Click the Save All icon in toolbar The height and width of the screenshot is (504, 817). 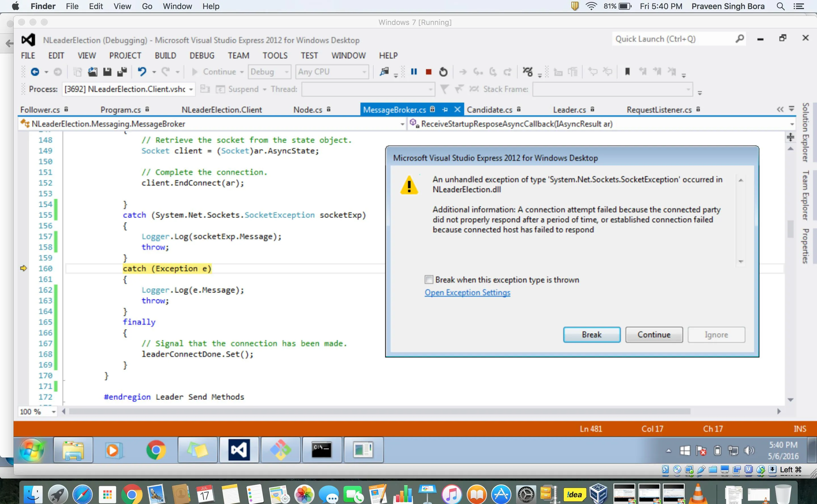tap(122, 72)
